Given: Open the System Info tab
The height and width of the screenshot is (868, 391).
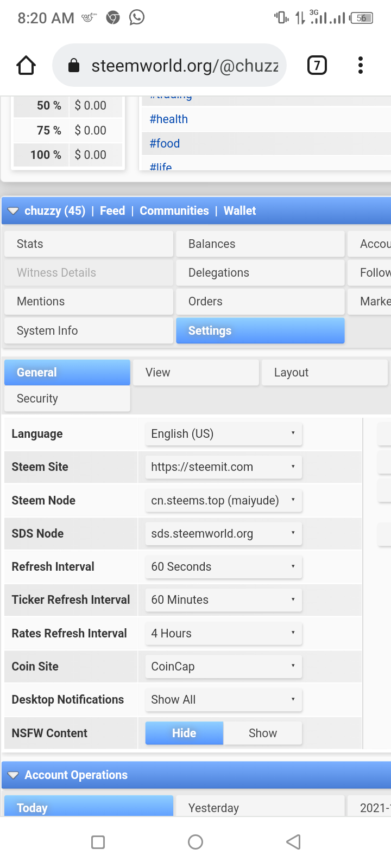Looking at the screenshot, I should click(89, 331).
